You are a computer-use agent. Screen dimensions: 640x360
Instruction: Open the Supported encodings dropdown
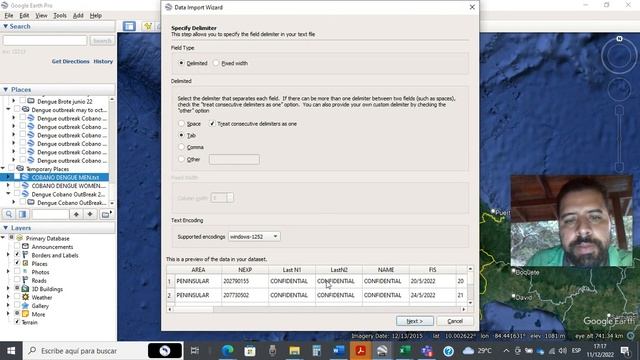tap(254, 236)
